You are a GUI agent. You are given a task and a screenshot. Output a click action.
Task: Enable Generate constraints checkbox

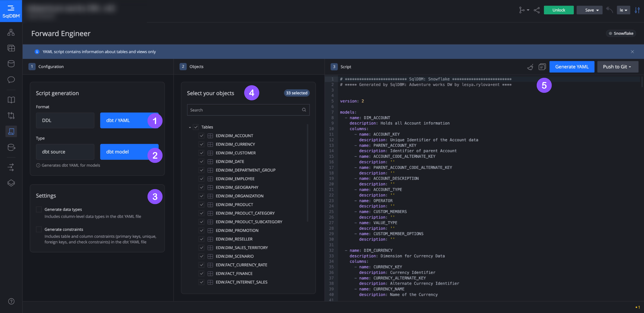coord(39,229)
